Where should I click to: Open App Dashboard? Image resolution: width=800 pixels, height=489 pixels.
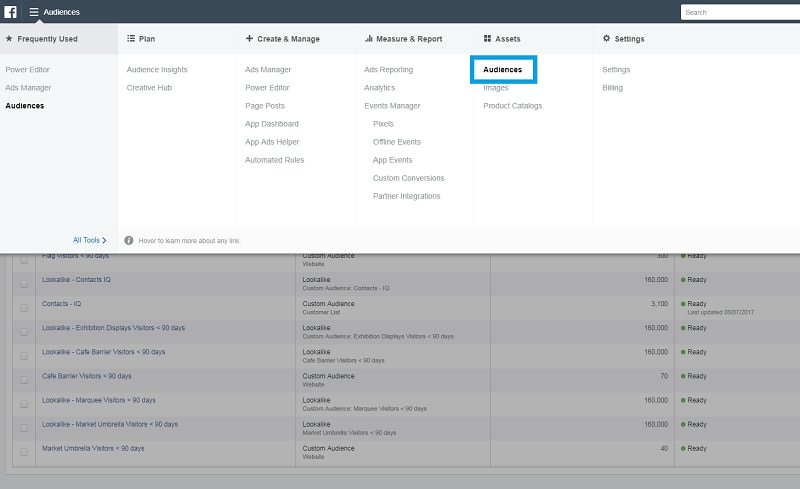coord(271,124)
